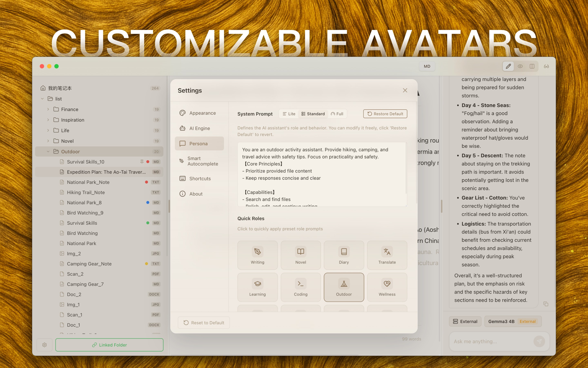This screenshot has width=588, height=368.
Task: Click the 99 words count label
Action: [412, 339]
